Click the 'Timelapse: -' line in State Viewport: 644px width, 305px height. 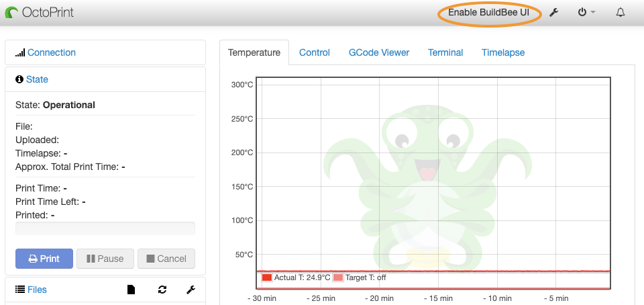click(x=42, y=153)
